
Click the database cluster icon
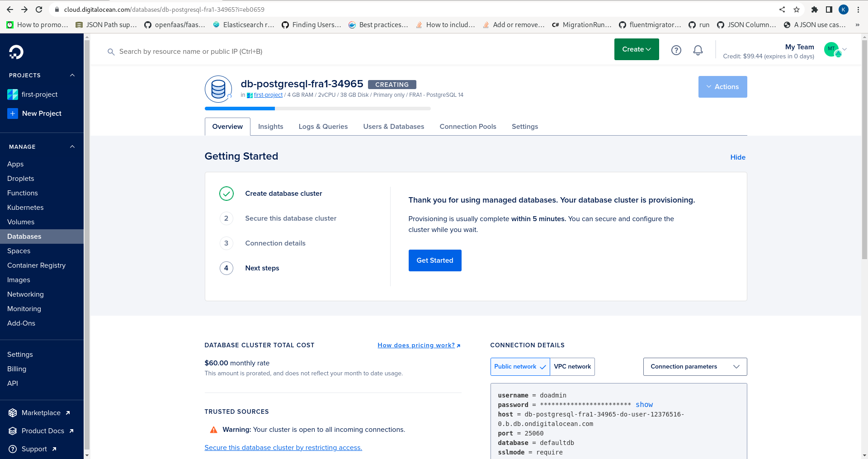pyautogui.click(x=218, y=89)
